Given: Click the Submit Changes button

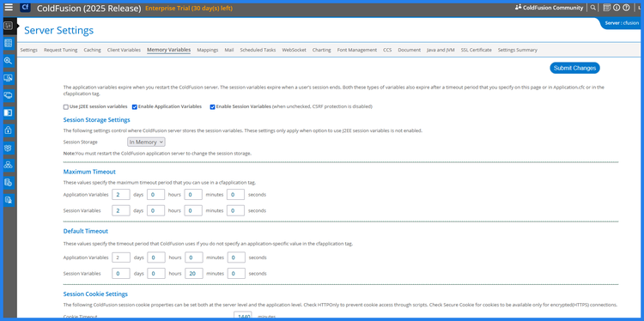Looking at the screenshot, I should (x=574, y=68).
